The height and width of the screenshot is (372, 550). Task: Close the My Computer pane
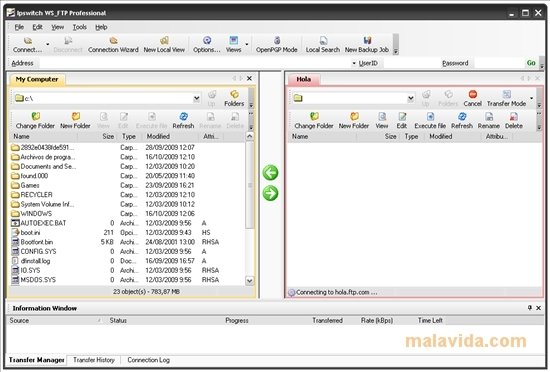(x=249, y=79)
